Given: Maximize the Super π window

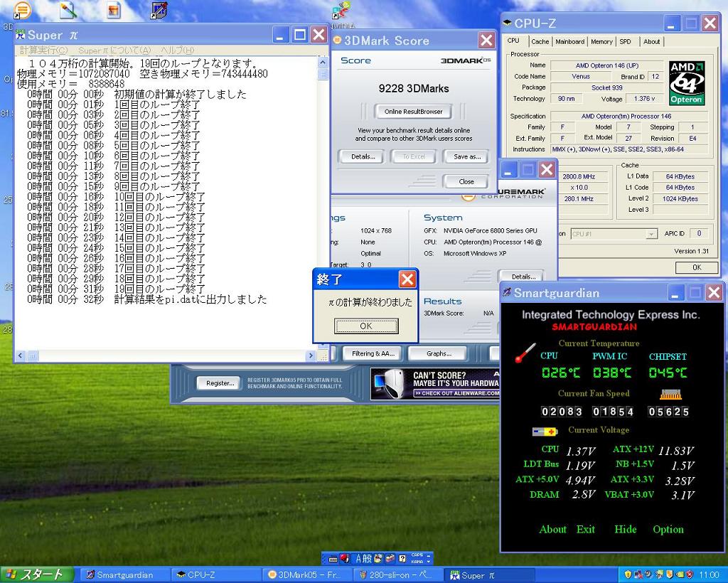Looking at the screenshot, I should pyautogui.click(x=300, y=35).
